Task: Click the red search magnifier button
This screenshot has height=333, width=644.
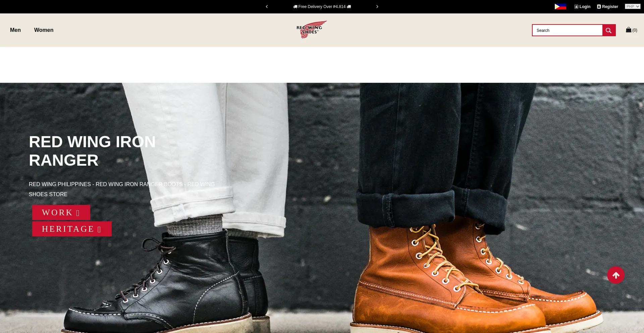Action: pyautogui.click(x=609, y=30)
